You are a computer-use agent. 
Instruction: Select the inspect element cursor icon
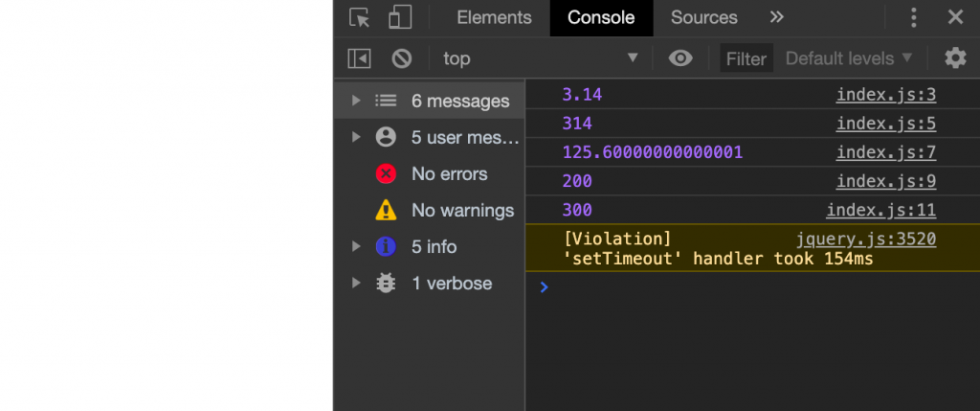tap(360, 17)
